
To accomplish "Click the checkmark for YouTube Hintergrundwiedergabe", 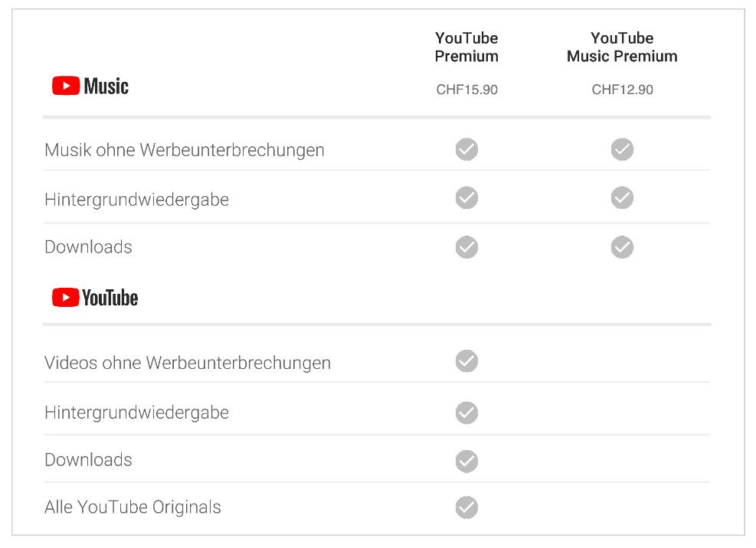I will 466,413.
